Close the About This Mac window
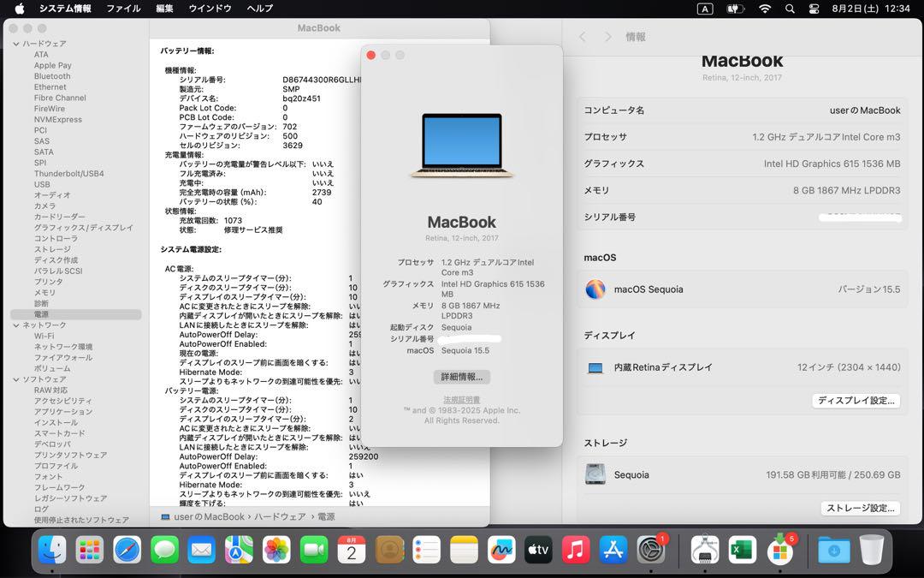Screen dimensions: 924x578 [370, 55]
